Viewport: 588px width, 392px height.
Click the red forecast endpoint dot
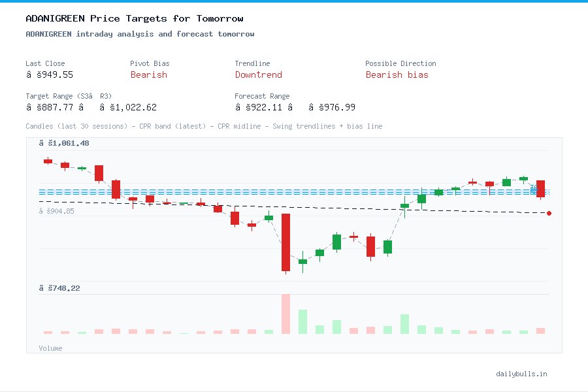pos(549,213)
